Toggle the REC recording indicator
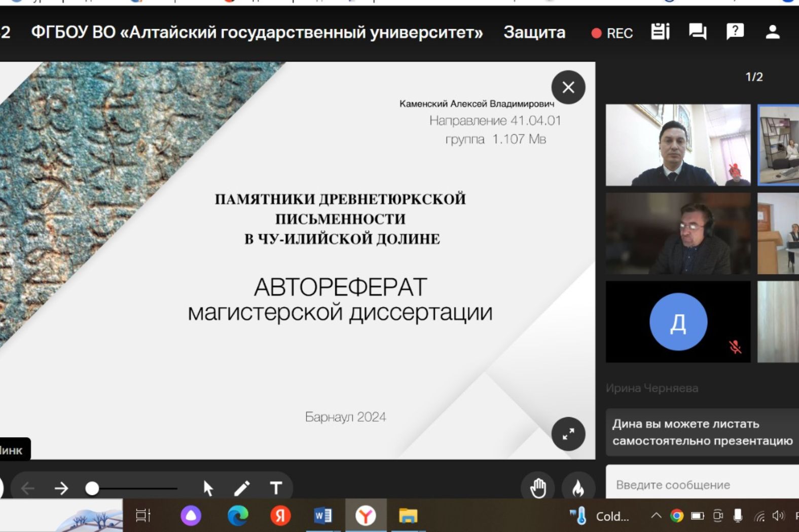The height and width of the screenshot is (532, 799). click(x=612, y=33)
